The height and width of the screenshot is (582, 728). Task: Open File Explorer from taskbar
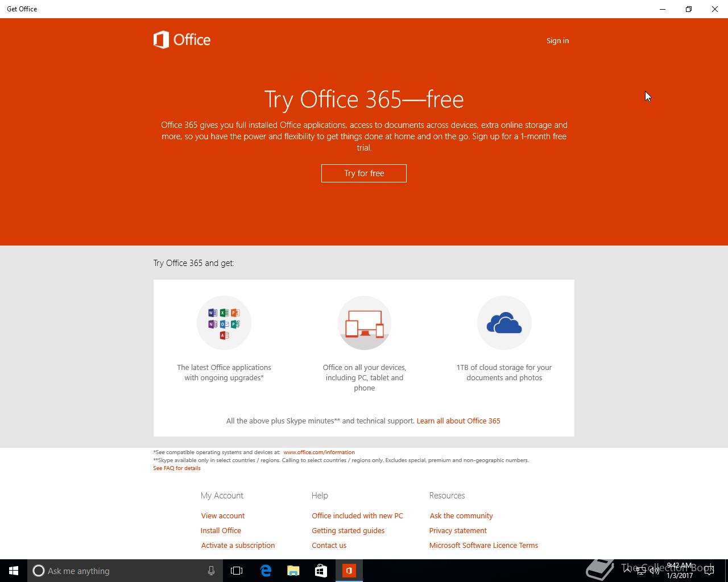293,571
